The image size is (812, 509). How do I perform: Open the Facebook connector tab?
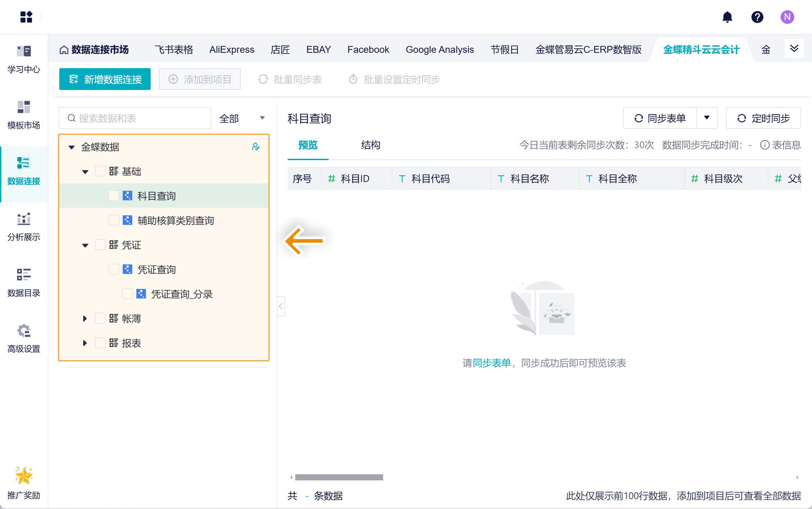coord(368,50)
